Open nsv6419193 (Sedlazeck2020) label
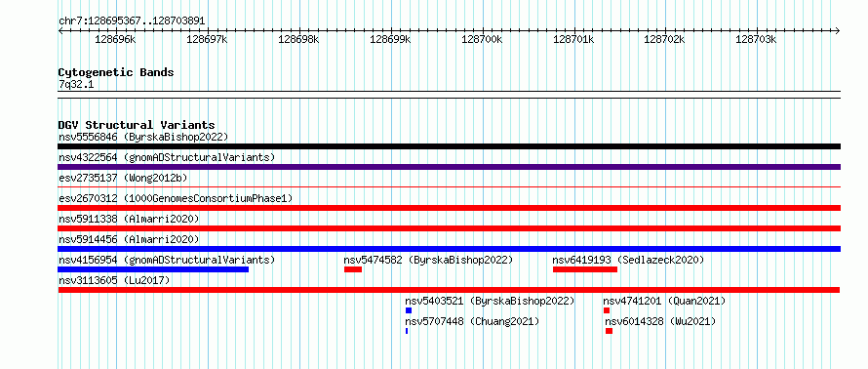The width and height of the screenshot is (868, 369). [x=628, y=260]
